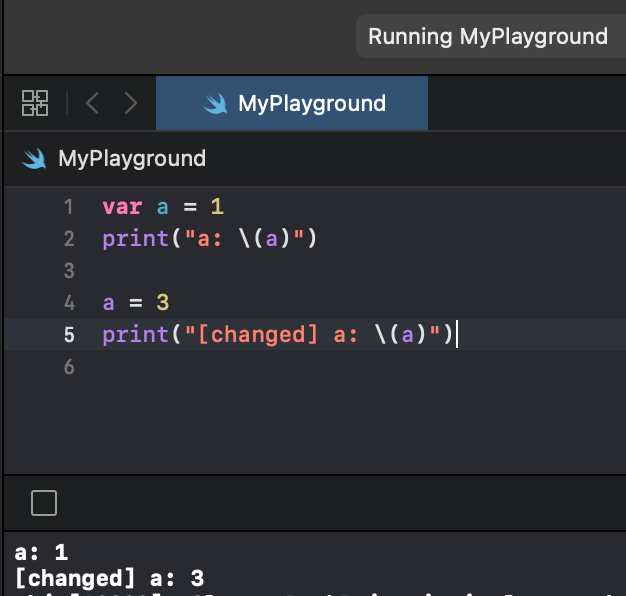Viewport: 626px width, 596px height.
Task: Click the Swift icon in the MyPlayground tab
Action: click(216, 103)
